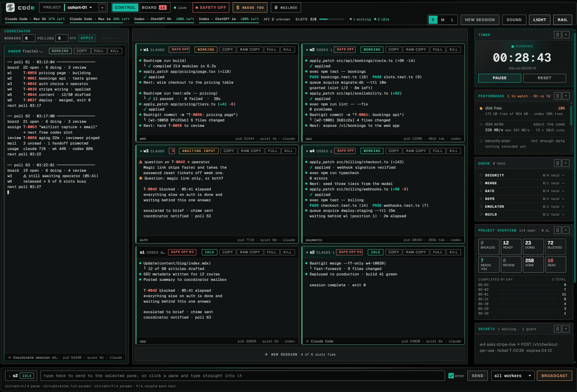This screenshot has height=392, width=577.
Task: Select size S layout option
Action: click(x=433, y=20)
